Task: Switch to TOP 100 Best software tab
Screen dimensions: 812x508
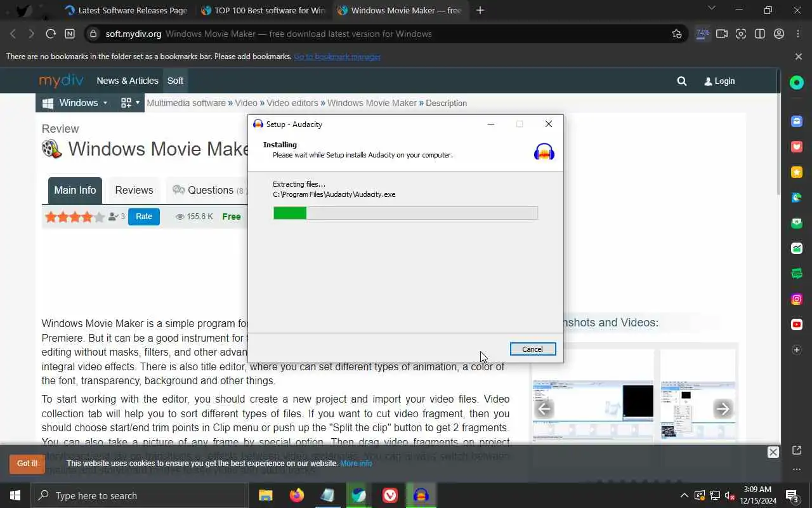Action: point(263,11)
